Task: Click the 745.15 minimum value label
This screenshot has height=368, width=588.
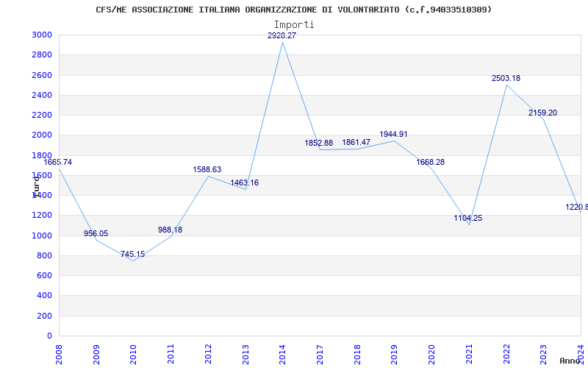Action: point(133,254)
